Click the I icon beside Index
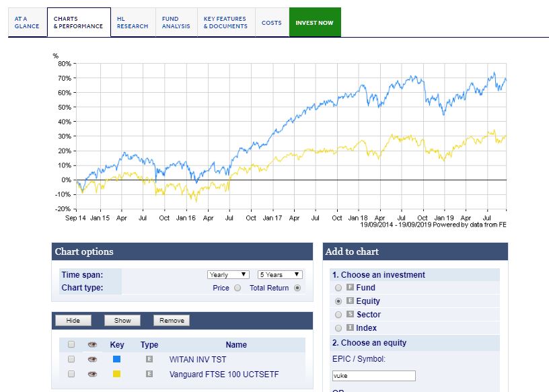 tap(350, 327)
